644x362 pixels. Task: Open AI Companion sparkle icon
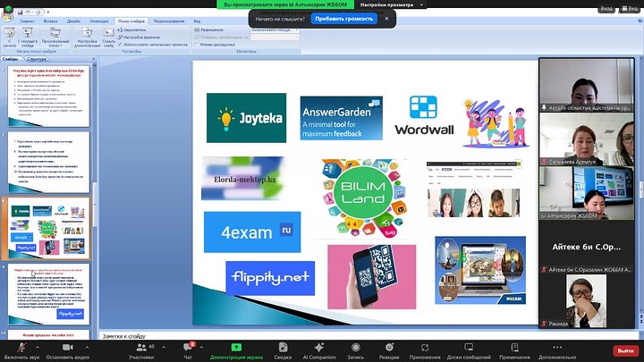tap(319, 348)
